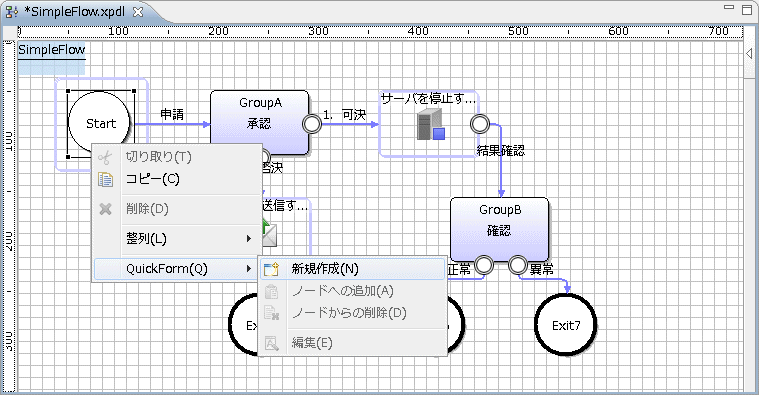Choose 切り取り(T) from context menu
This screenshot has width=759, height=395.
pos(177,157)
